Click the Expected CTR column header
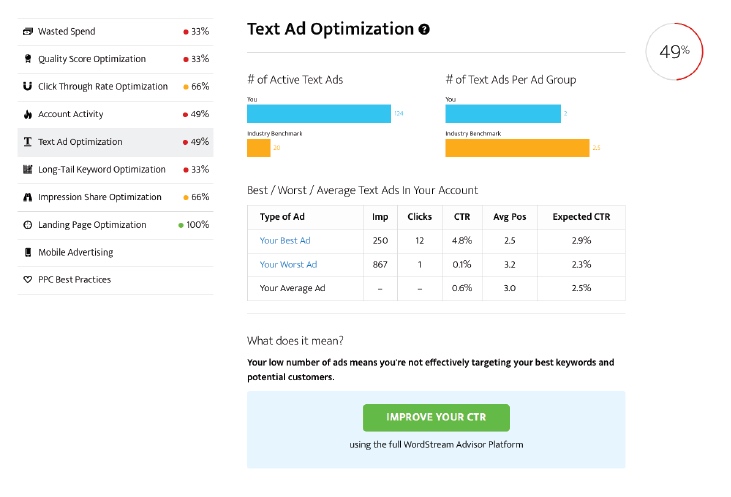This screenshot has height=497, width=731. pos(581,217)
